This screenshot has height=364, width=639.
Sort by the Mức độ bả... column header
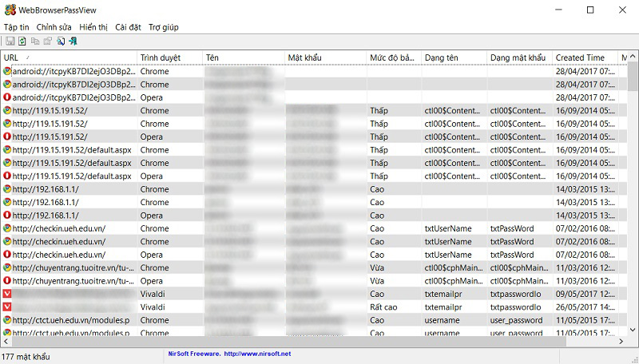394,57
